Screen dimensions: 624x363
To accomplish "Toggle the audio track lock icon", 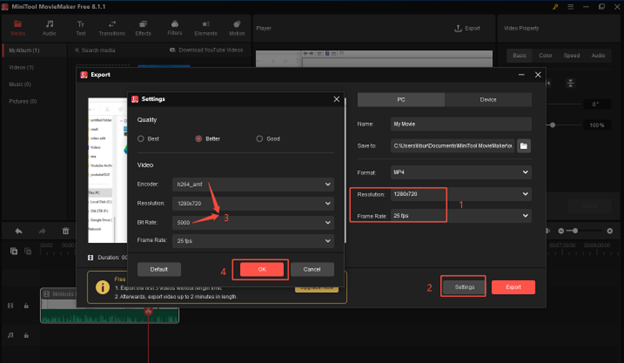I will point(26,336).
